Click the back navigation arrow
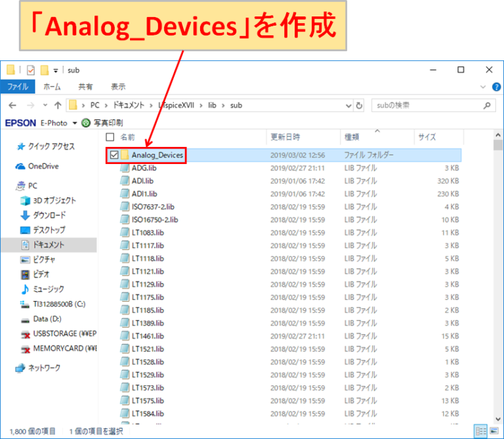 14,105
